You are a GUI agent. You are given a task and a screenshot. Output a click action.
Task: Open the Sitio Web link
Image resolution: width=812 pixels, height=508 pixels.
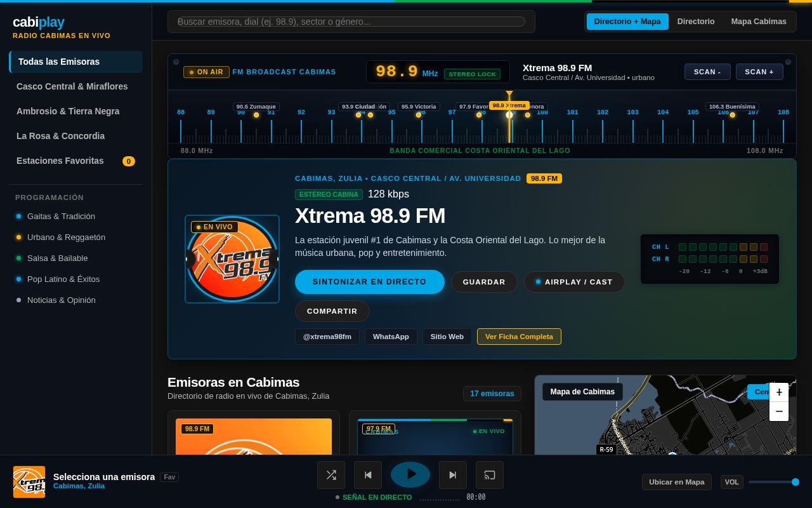pyautogui.click(x=447, y=337)
